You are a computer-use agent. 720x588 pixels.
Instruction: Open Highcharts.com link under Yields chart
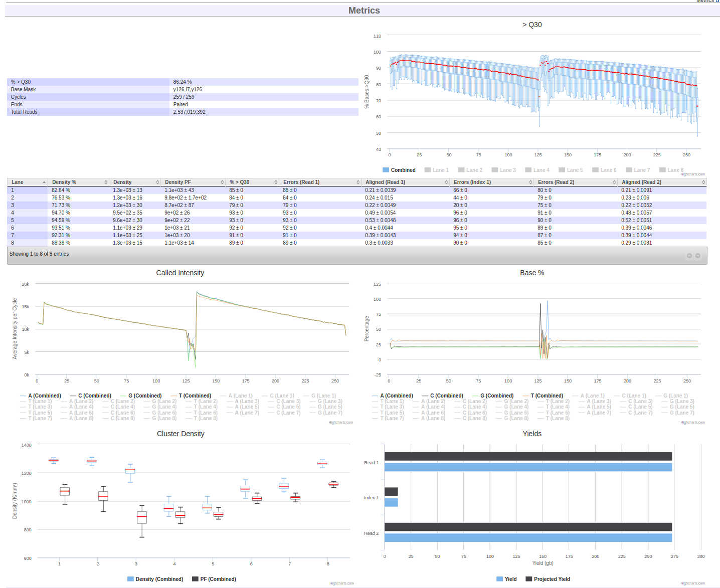692,583
